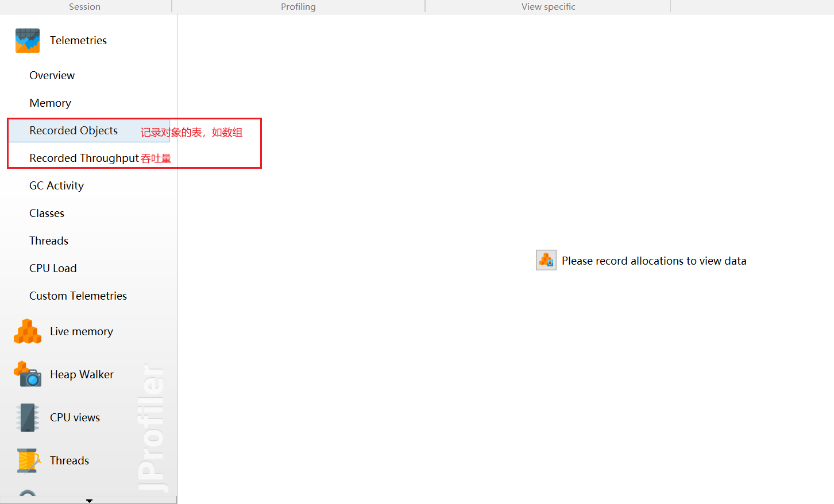Click the Profiling toolbar group label
834x504 pixels.
click(x=298, y=6)
